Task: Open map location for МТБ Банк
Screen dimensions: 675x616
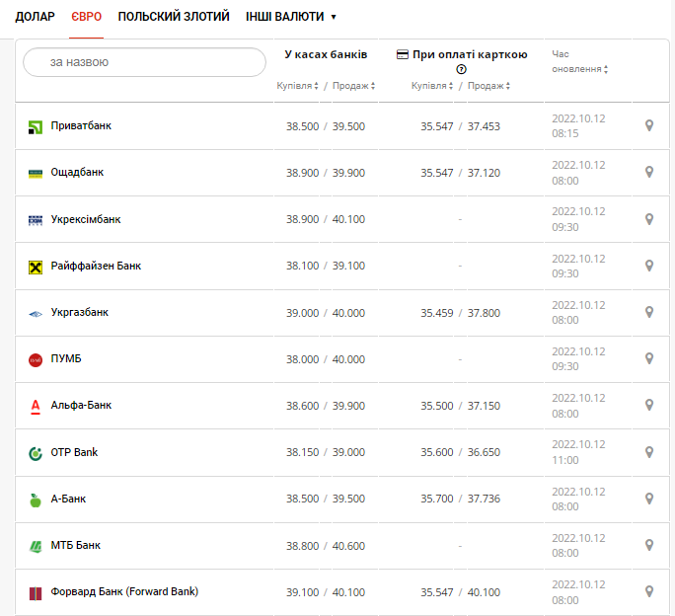Action: click(649, 545)
